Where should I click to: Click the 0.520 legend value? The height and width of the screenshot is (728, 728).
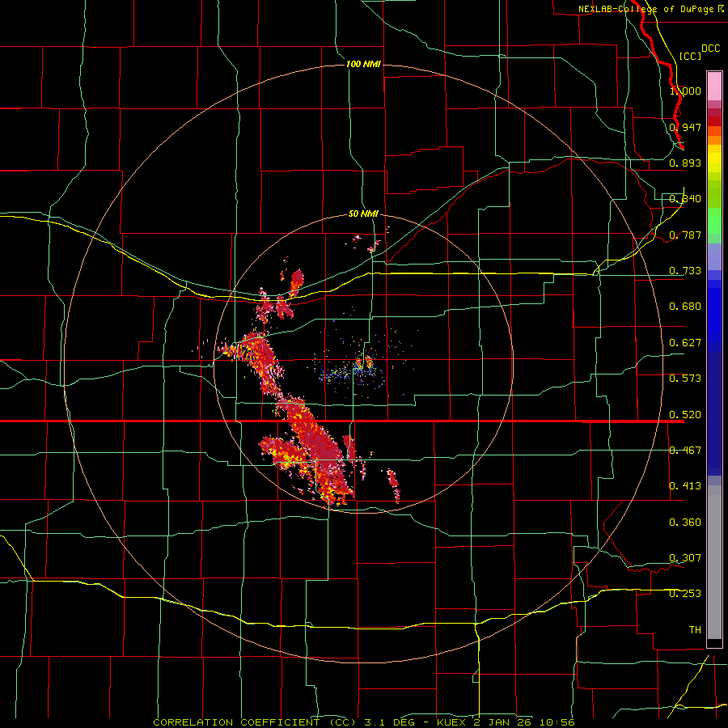click(685, 415)
